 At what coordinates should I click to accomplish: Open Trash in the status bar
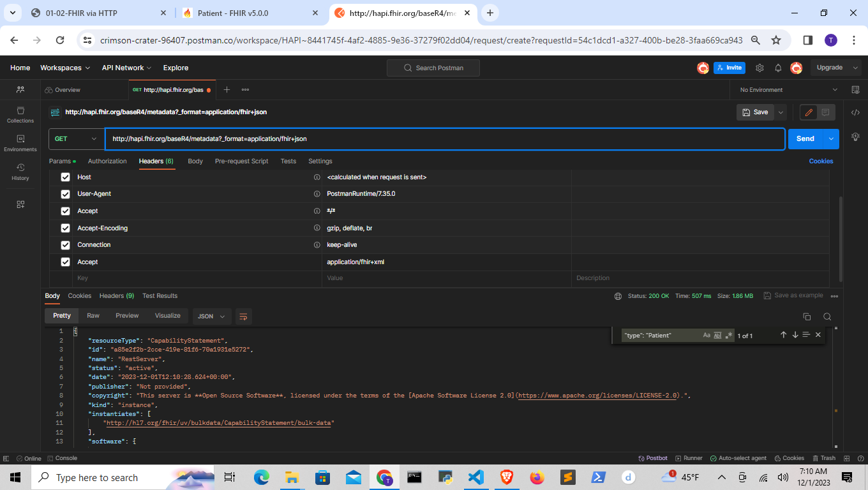pyautogui.click(x=823, y=458)
